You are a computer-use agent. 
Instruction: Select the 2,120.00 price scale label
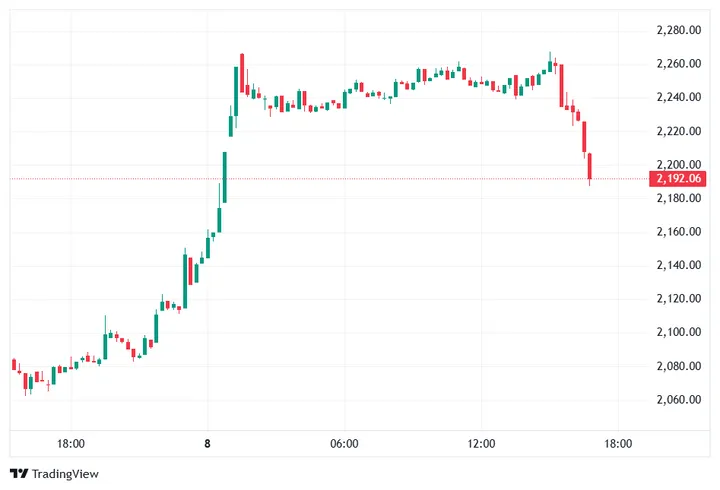[680, 298]
